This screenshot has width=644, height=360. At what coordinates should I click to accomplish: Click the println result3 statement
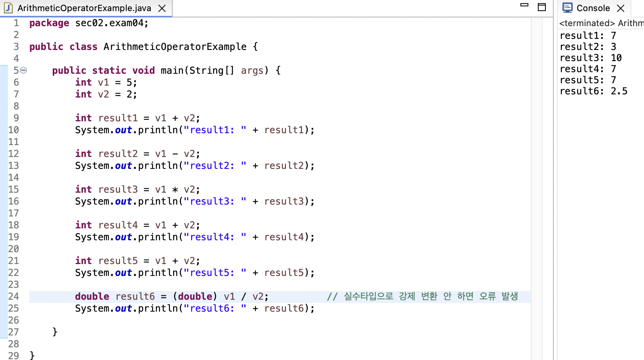pyautogui.click(x=195, y=201)
